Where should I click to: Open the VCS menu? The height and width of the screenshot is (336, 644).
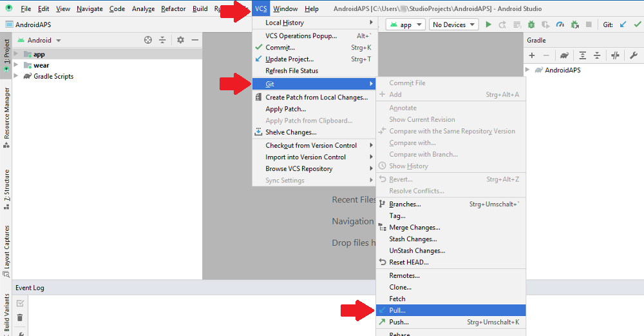(x=261, y=8)
